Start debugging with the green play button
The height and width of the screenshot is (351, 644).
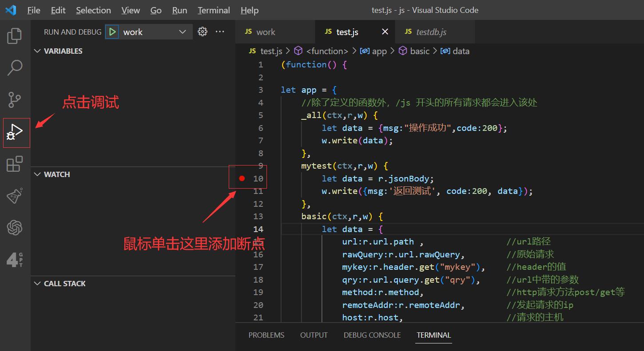[x=112, y=32]
